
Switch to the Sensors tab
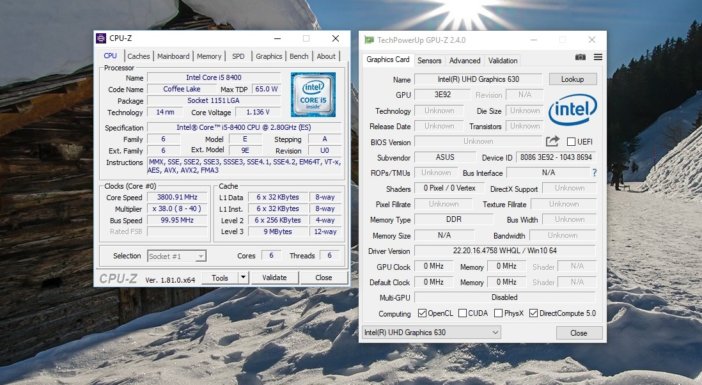[429, 60]
